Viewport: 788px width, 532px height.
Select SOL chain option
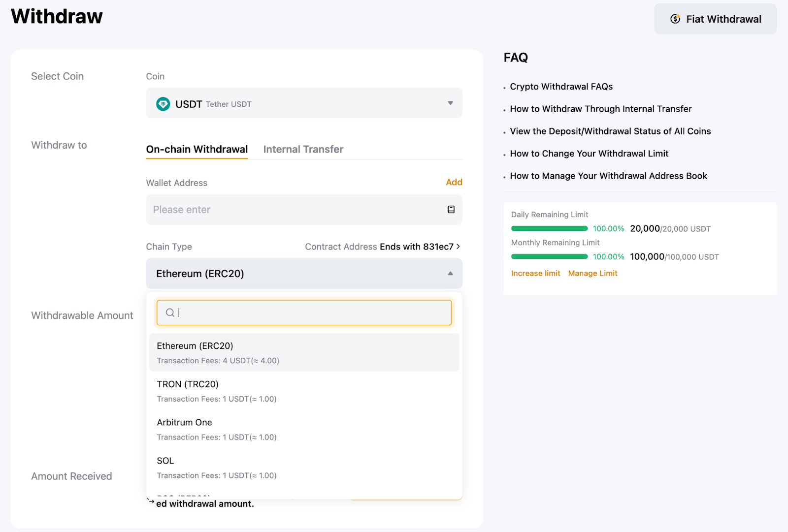pos(304,468)
